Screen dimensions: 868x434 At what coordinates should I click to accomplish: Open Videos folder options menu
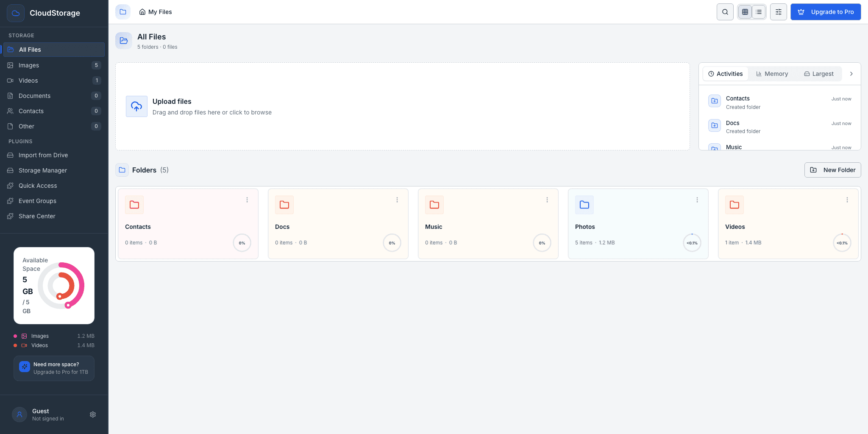pyautogui.click(x=847, y=200)
